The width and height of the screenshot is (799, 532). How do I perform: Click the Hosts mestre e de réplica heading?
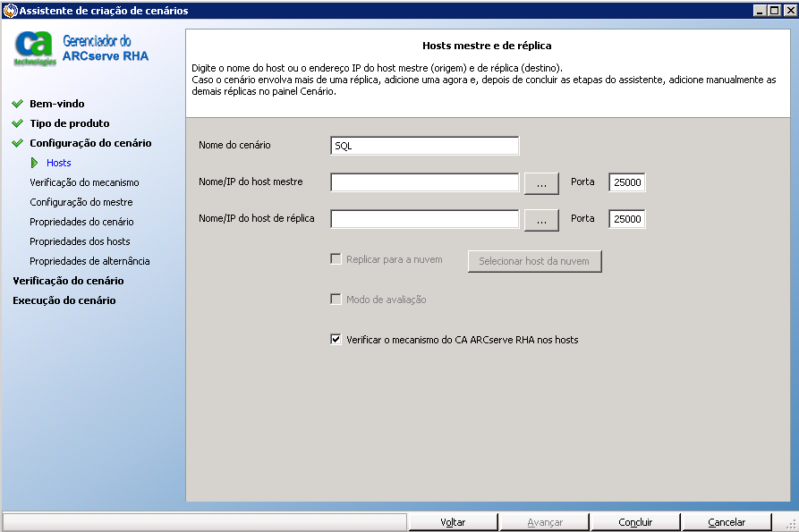click(x=487, y=46)
